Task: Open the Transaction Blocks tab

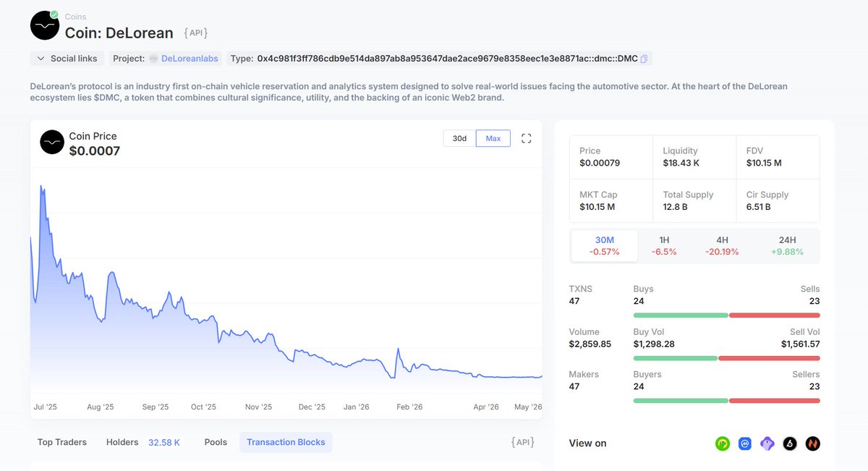Action: (x=286, y=442)
